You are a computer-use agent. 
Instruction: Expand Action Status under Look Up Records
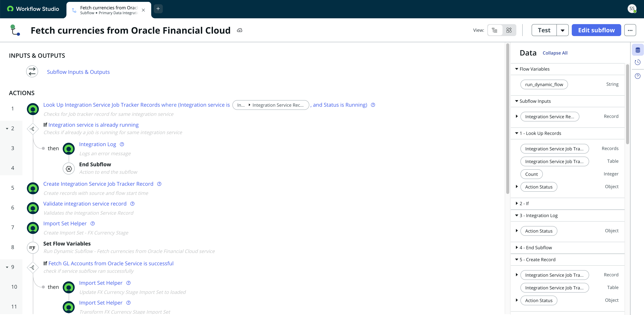click(x=517, y=187)
